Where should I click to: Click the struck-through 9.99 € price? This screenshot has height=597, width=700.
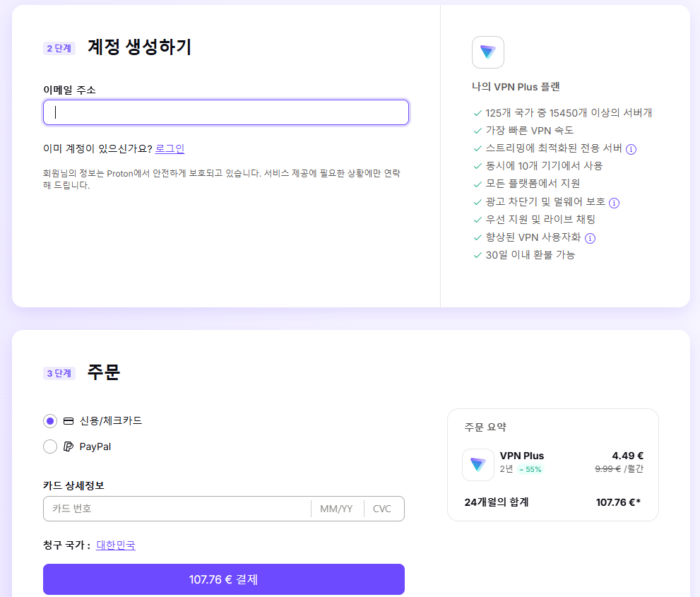tap(608, 469)
